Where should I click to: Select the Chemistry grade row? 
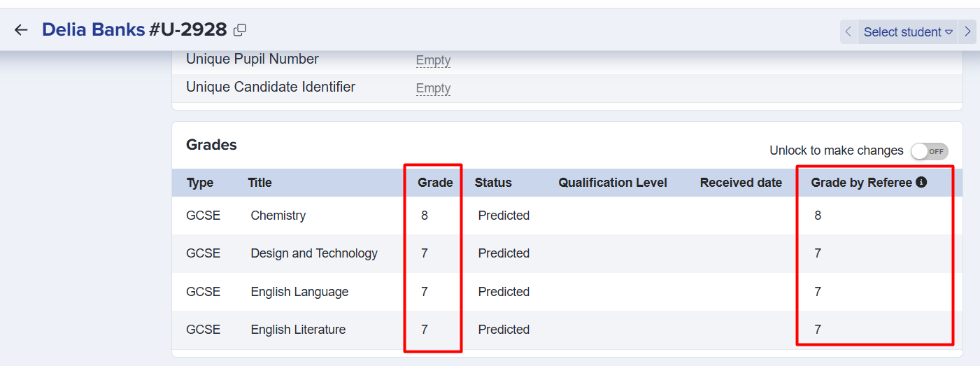[278, 216]
